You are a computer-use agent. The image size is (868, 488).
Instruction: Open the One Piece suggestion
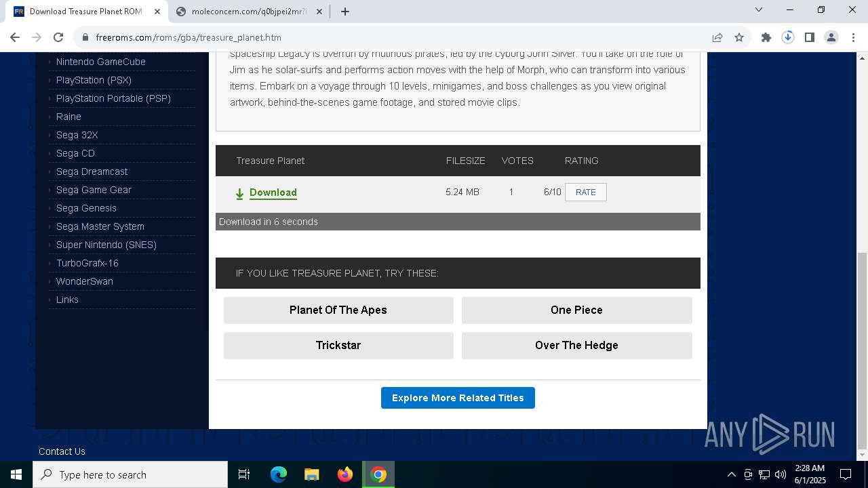coord(576,310)
